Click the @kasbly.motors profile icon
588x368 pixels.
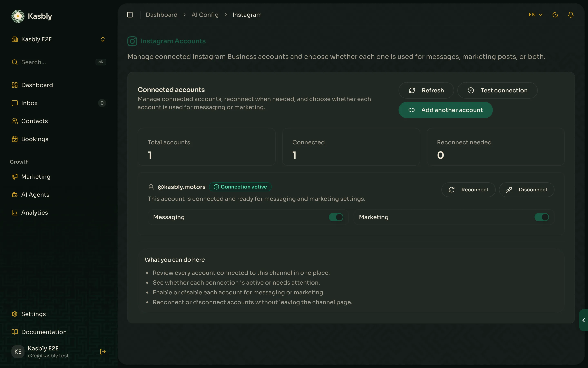coord(151,187)
